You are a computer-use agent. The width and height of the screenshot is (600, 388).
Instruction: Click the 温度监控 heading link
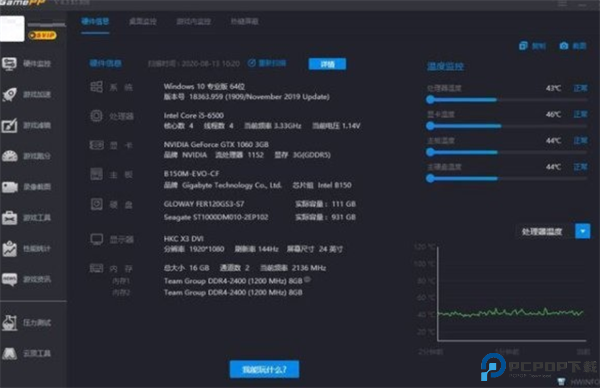point(445,67)
